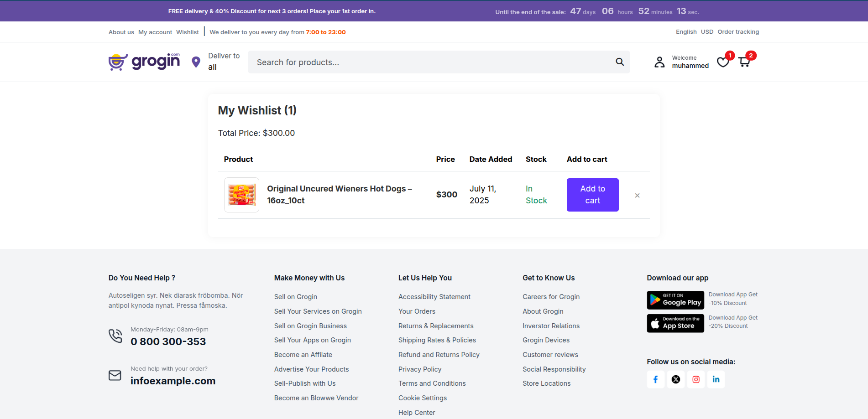Open the wishlist heart icon
The image size is (868, 419).
click(723, 62)
